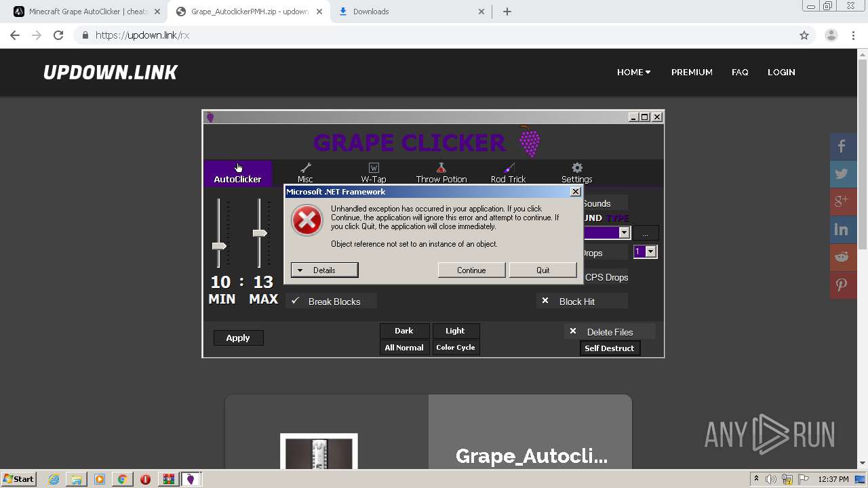Select the AutoClicker tab

[x=237, y=173]
